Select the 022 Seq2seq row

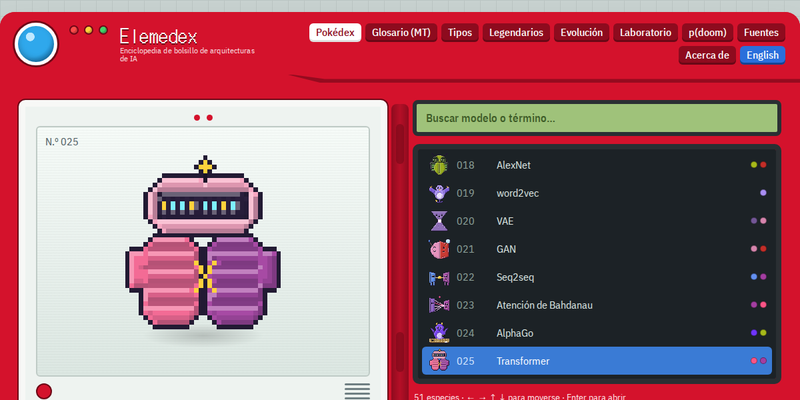596,277
